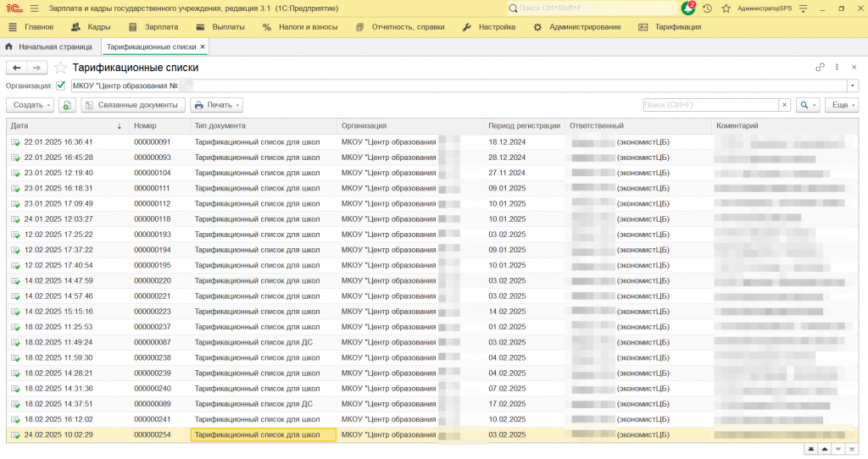The height and width of the screenshot is (459, 868).
Task: Focus the global search field Поиск Ctrl+Shift+F
Action: tap(593, 8)
